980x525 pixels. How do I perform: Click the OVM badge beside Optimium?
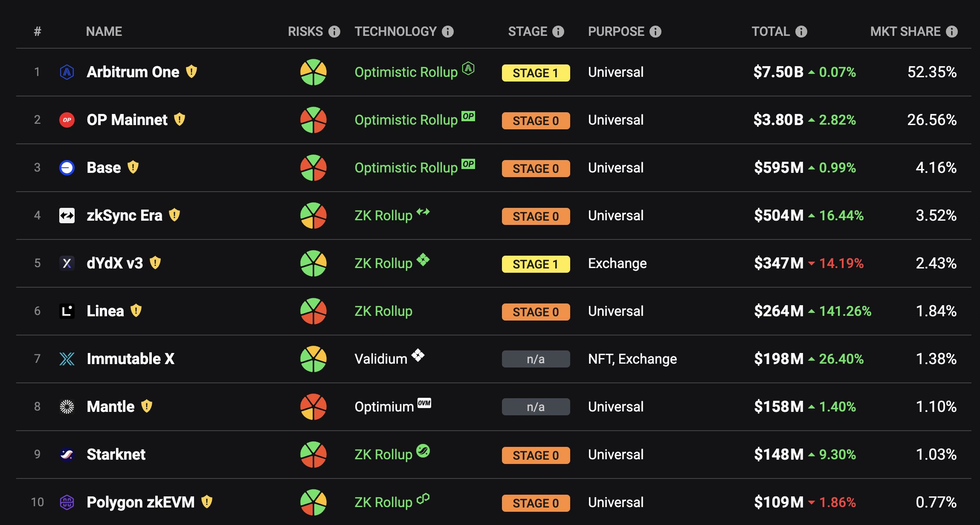click(424, 403)
